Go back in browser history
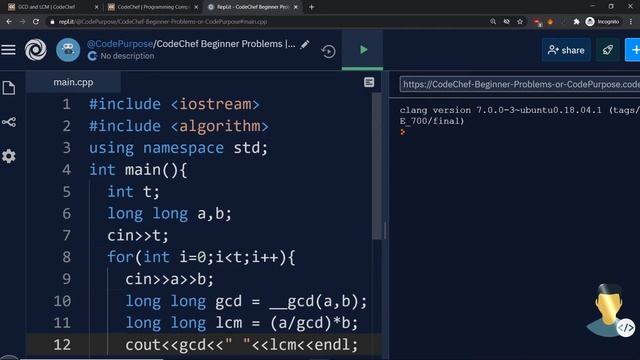 (x=9, y=22)
